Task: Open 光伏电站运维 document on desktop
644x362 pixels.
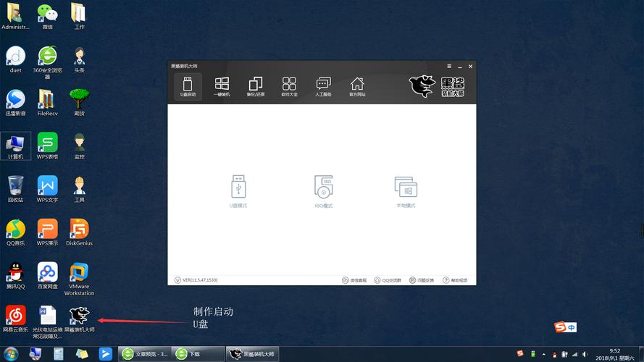Action: tap(47, 322)
